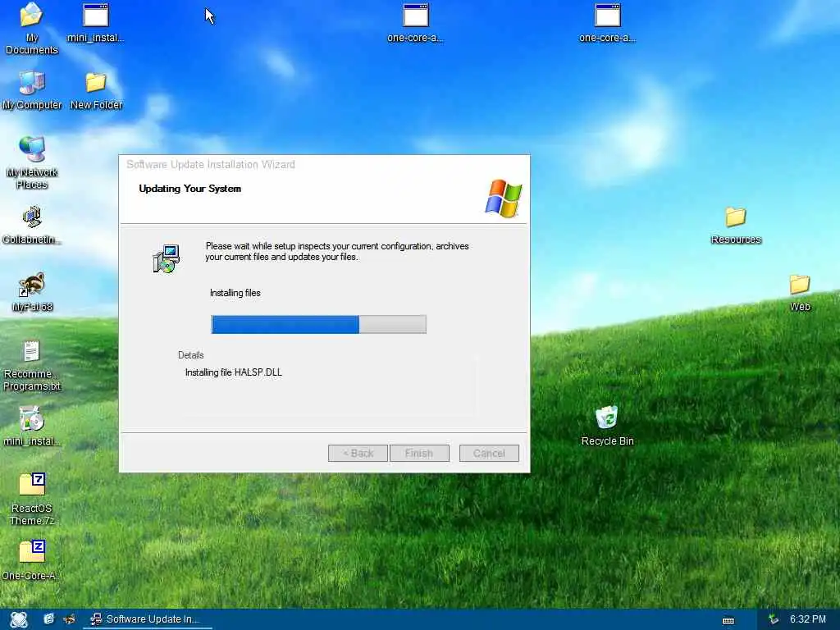Viewport: 840px width, 630px height.
Task: Click the 'Installing file HALSP.DLL' text
Action: [x=234, y=372]
